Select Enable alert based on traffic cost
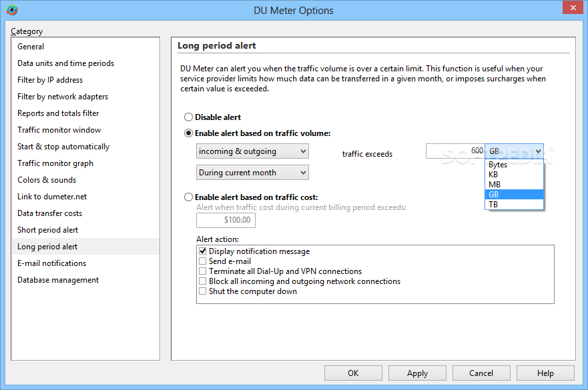The image size is (588, 390). click(188, 197)
